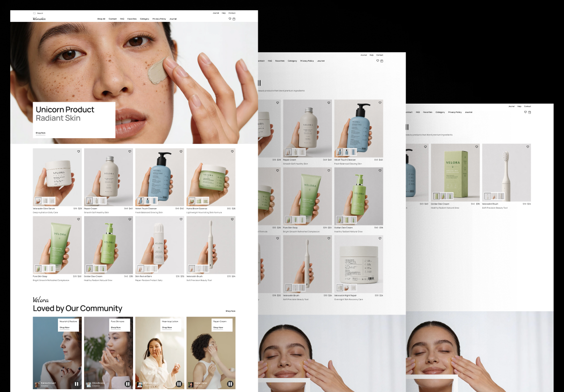Open the wishlist heart in the middle window header
Image resolution: width=564 pixels, height=392 pixels.
[378, 61]
